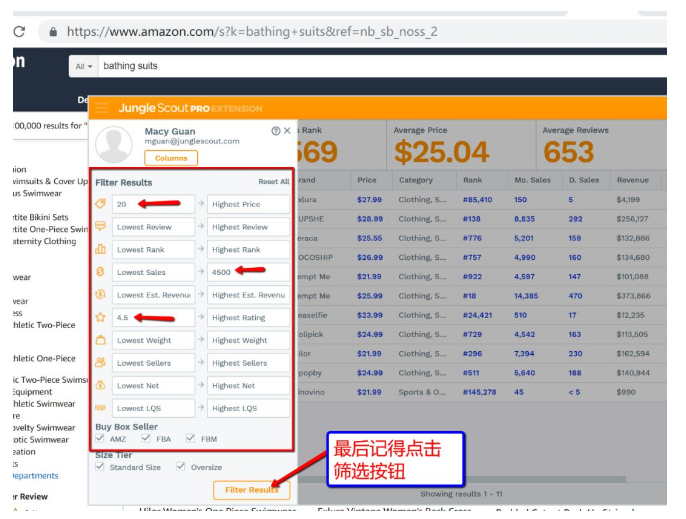The image size is (686, 519).
Task: Click the review speech bubble icon
Action: 100,227
